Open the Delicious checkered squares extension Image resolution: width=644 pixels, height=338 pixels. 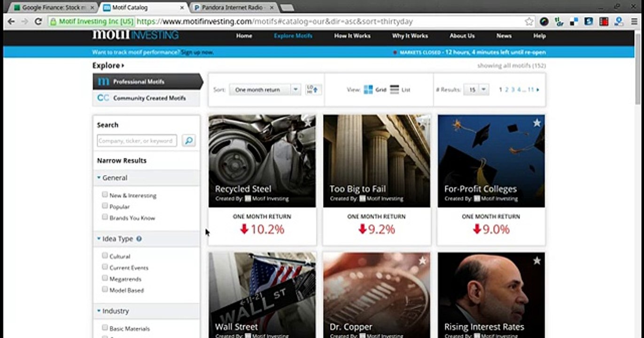[x=574, y=22]
